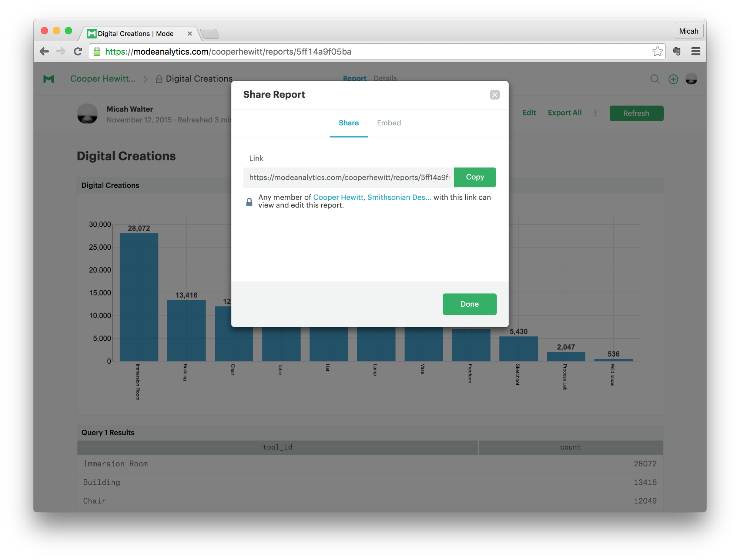Click the Sketchbot bar
This screenshot has width=740, height=560.
pos(518,349)
